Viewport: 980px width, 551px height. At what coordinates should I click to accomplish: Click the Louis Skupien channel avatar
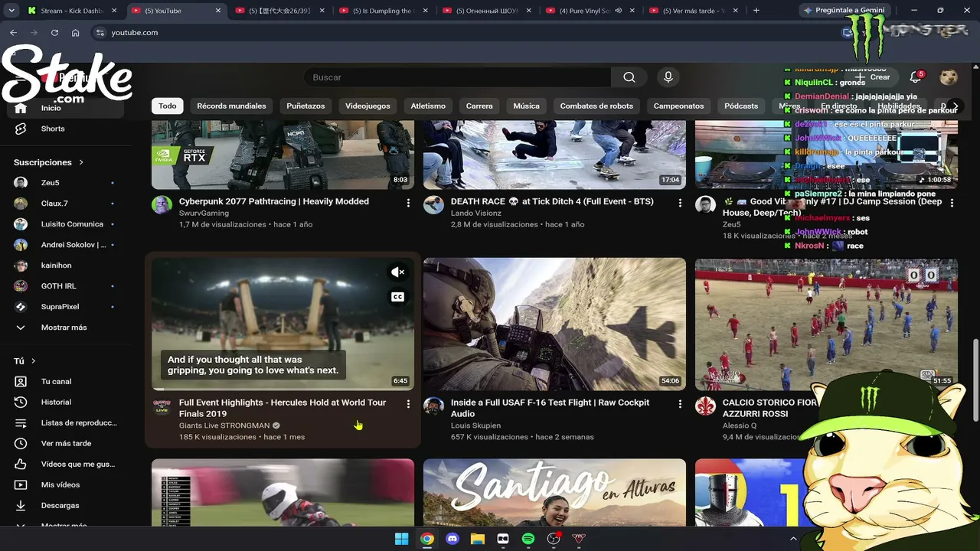(433, 406)
